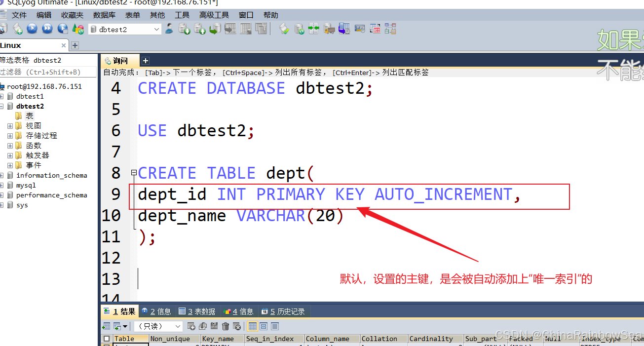Click the format query checkmark icon

click(x=284, y=29)
